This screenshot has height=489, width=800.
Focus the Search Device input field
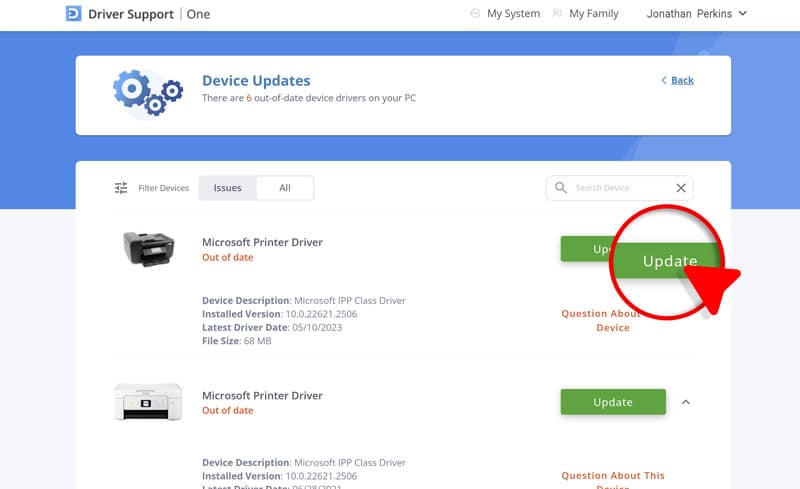620,188
